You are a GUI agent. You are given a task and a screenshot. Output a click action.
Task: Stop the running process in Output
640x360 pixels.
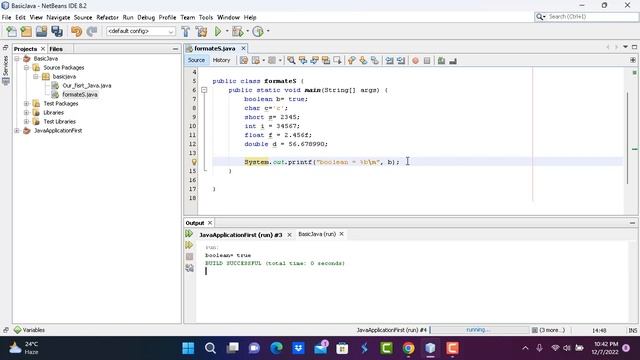click(x=189, y=256)
